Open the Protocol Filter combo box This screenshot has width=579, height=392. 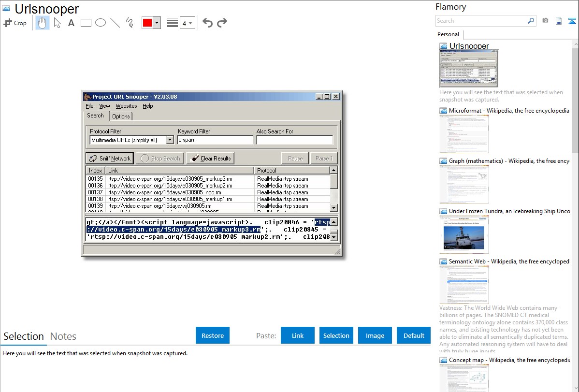click(131, 140)
